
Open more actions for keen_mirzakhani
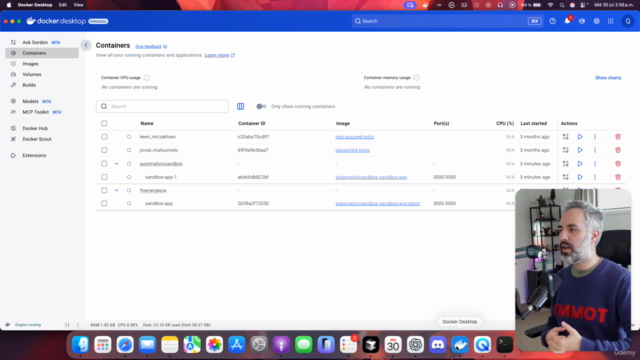(x=595, y=137)
